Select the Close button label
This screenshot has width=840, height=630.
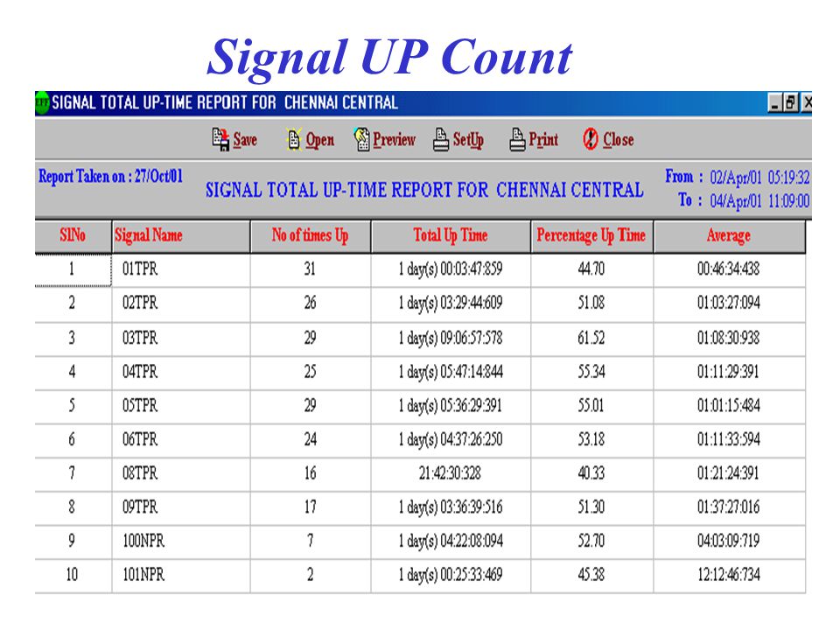point(619,140)
